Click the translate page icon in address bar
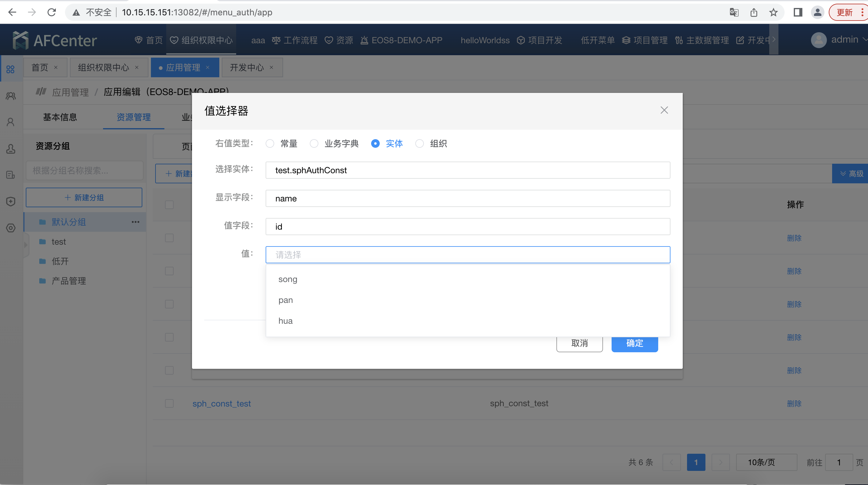This screenshot has height=485, width=868. coord(734,13)
